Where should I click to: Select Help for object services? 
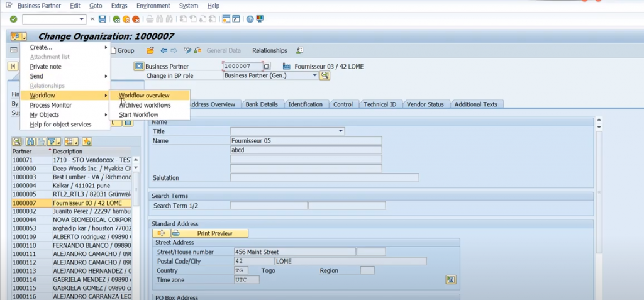[65, 124]
